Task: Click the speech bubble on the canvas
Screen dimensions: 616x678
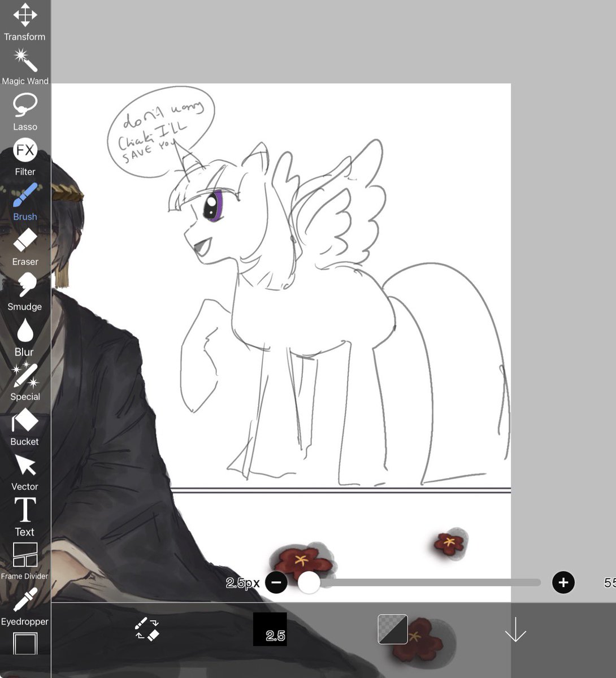Action: pos(161,132)
